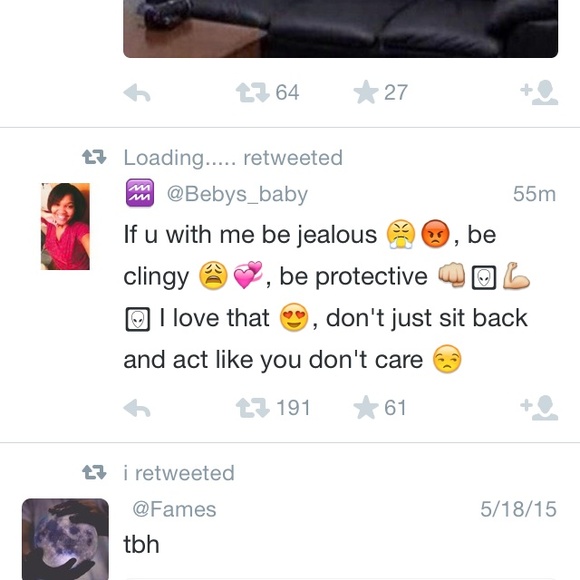The width and height of the screenshot is (580, 580).
Task: Click the 5/18/15 date on @Fames tweet
Action: (518, 509)
